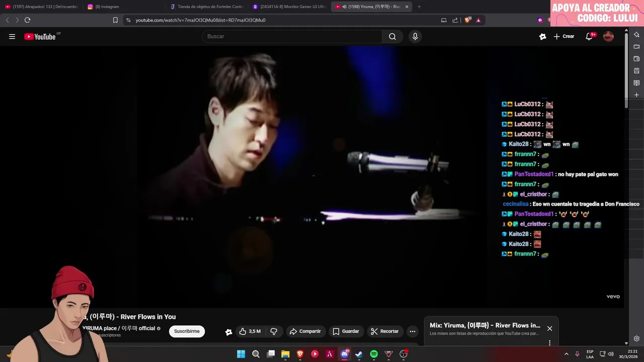The image size is (644, 362).
Task: Dislike the video with thumbs-down
Action: pos(274,331)
